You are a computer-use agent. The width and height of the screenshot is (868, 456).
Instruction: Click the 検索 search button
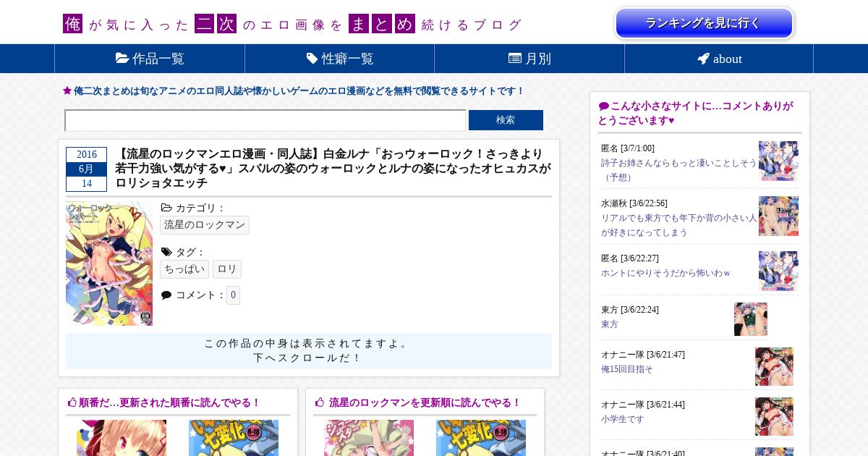point(506,120)
